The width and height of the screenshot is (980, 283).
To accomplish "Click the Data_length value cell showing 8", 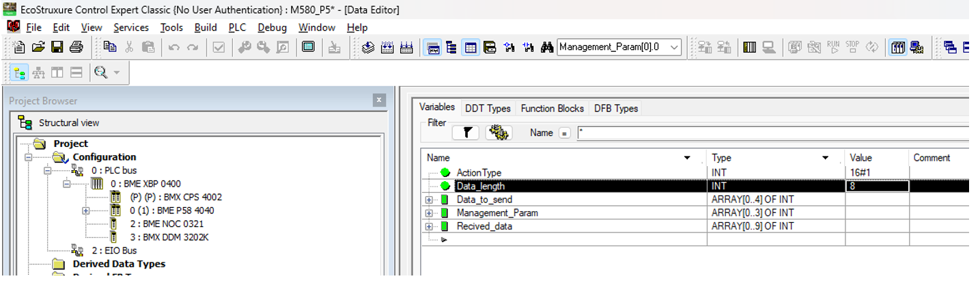I will coord(877,186).
